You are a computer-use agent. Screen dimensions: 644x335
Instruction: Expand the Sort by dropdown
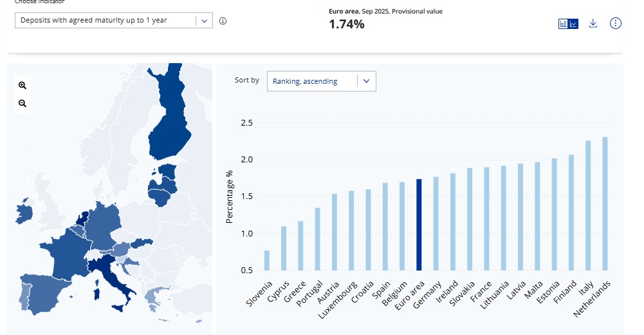pyautogui.click(x=321, y=81)
